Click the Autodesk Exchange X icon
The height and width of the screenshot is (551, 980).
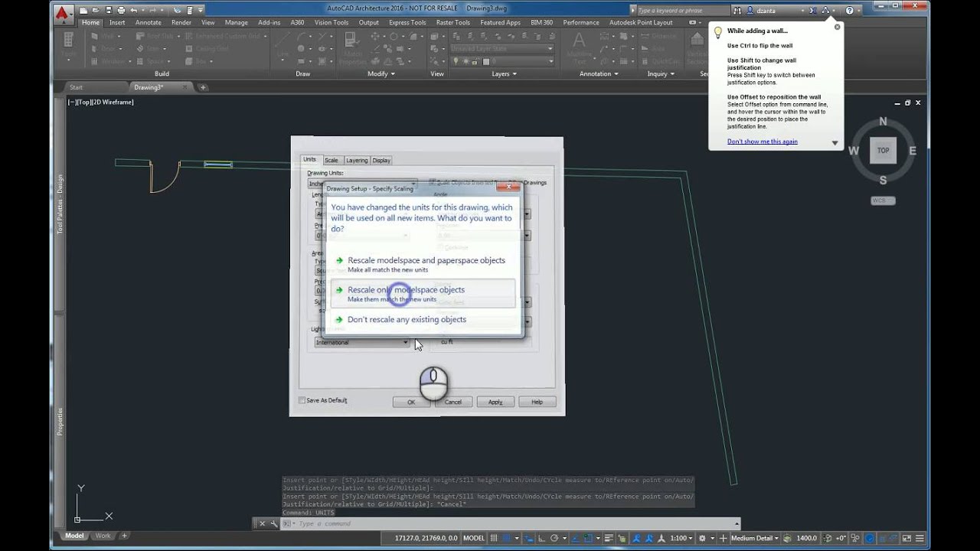coord(813,11)
